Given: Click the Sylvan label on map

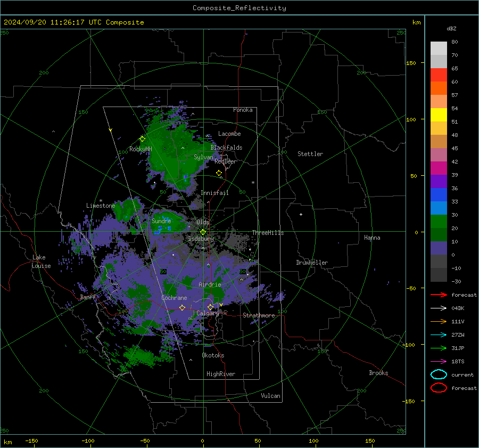Looking at the screenshot, I should (x=203, y=157).
